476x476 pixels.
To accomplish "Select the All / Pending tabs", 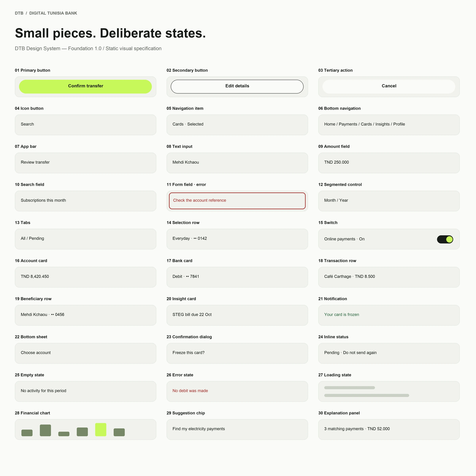I will [85, 239].
